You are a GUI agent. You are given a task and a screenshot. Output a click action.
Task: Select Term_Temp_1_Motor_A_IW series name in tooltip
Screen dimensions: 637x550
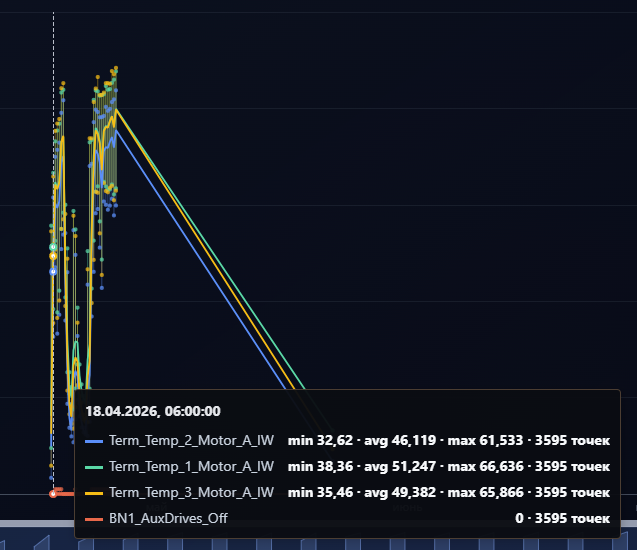(x=191, y=466)
